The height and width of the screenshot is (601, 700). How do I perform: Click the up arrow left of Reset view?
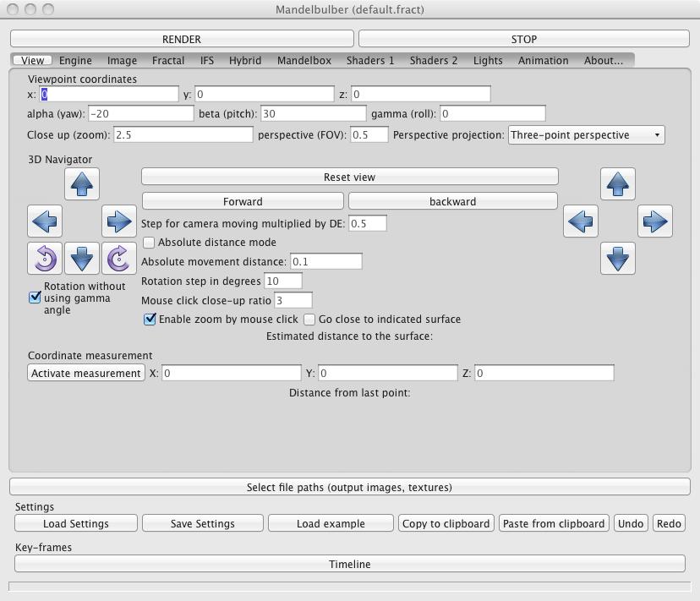point(82,183)
